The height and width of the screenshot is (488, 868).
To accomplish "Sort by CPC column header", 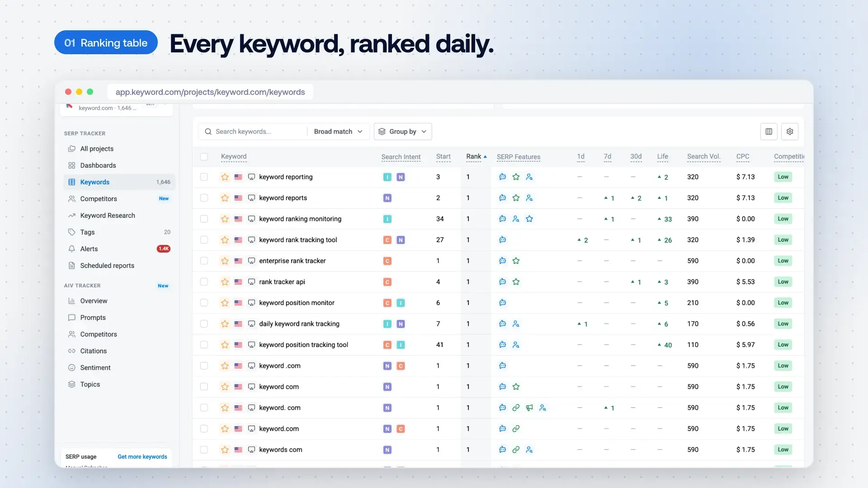I will pos(743,156).
